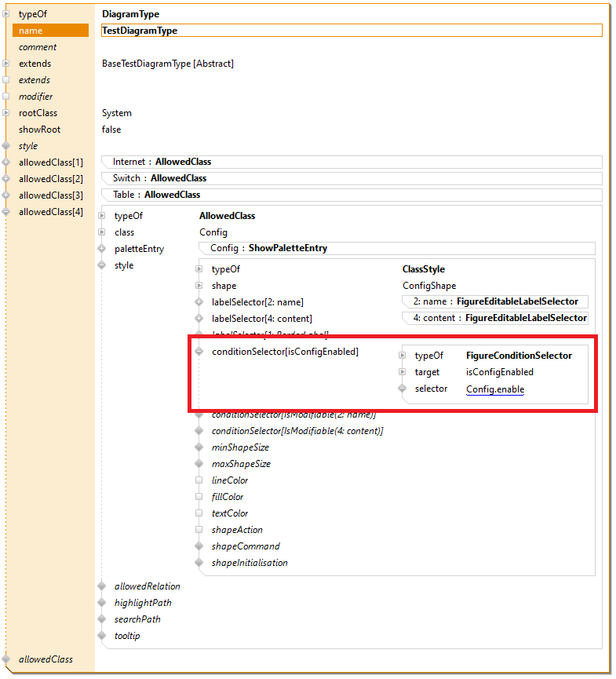Click the TestDiagramType name input field

tap(352, 31)
